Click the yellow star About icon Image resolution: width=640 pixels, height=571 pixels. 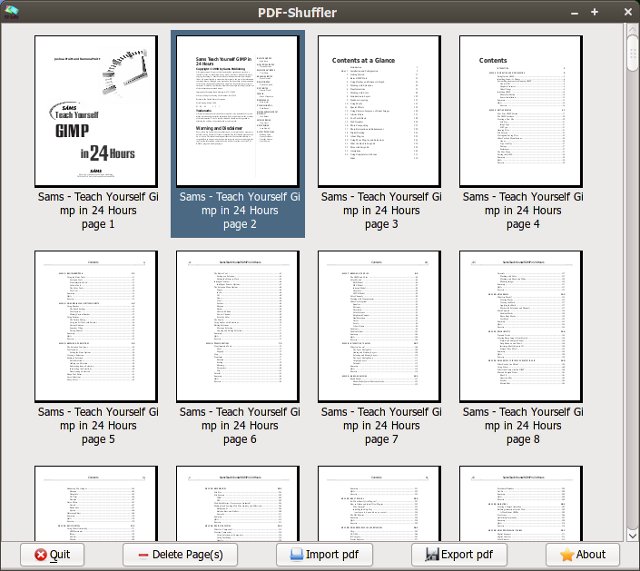(x=567, y=554)
